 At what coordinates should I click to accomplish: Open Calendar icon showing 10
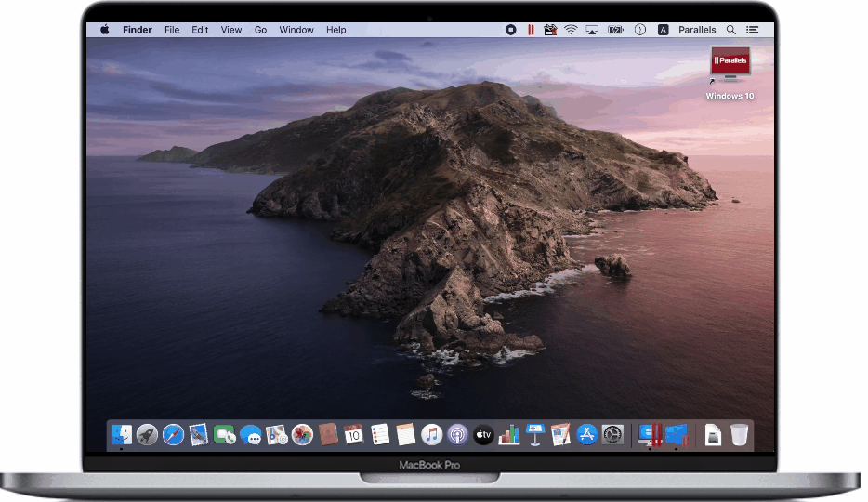click(354, 435)
